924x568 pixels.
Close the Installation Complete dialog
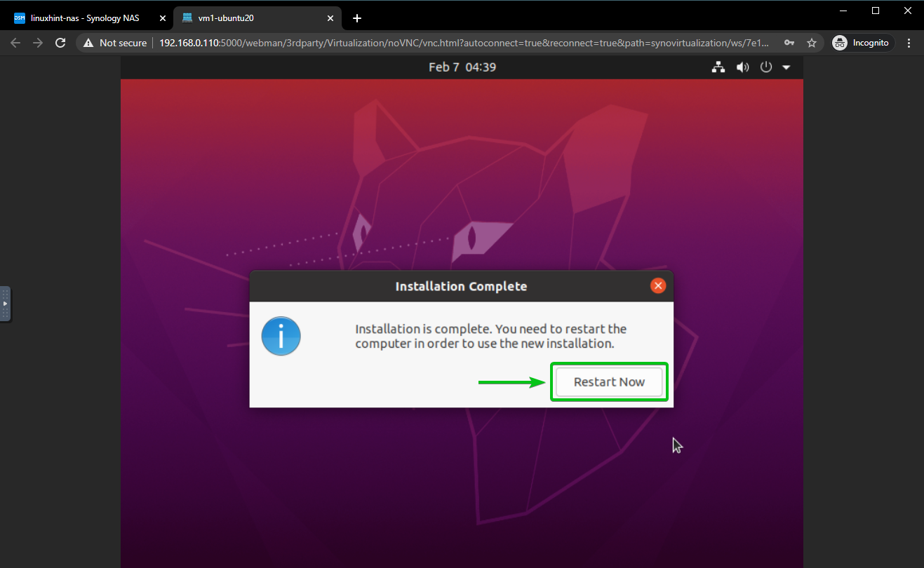(657, 285)
